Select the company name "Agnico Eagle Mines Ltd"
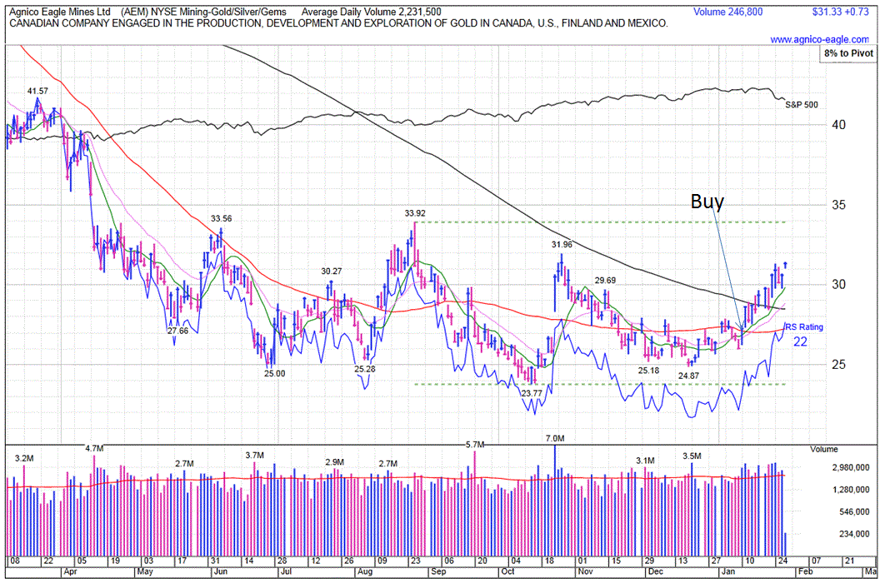The width and height of the screenshot is (885, 588). pos(60,12)
